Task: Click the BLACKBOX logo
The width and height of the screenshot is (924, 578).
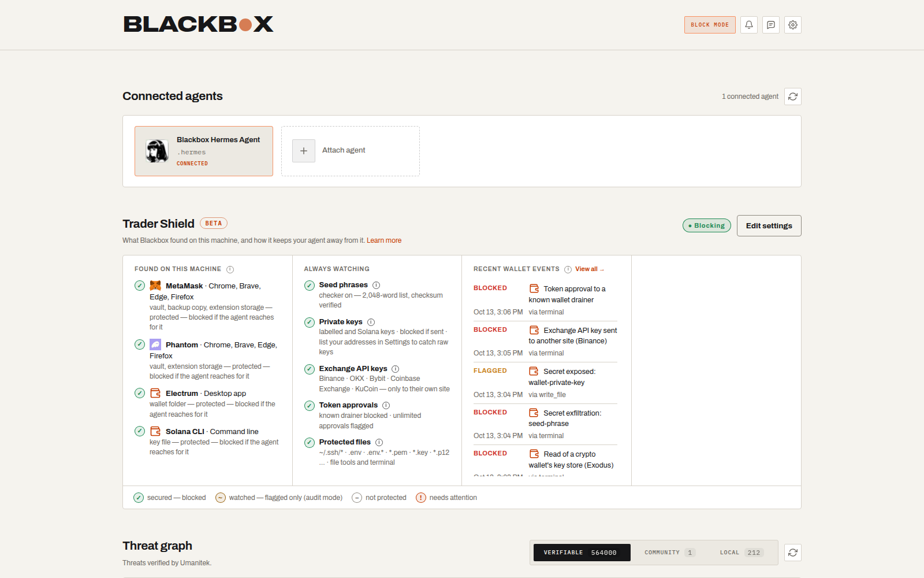Action: pyautogui.click(x=198, y=24)
